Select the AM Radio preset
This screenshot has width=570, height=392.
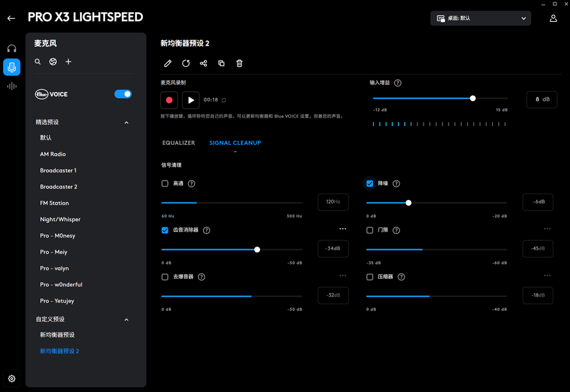click(53, 154)
